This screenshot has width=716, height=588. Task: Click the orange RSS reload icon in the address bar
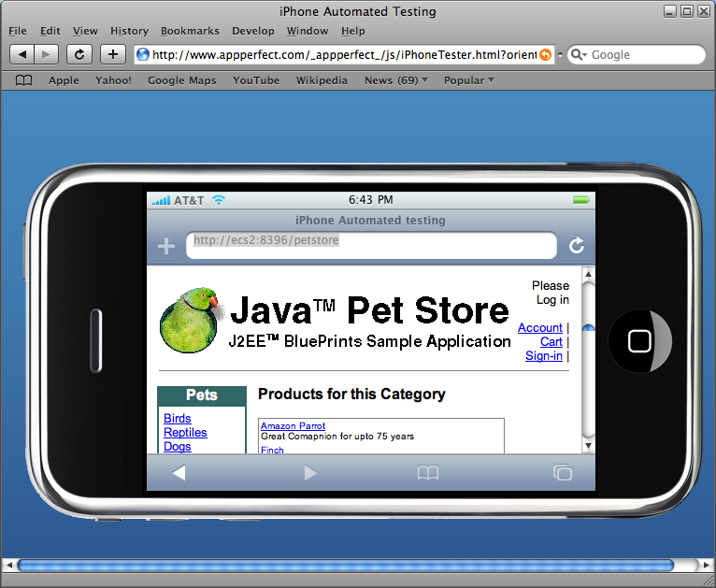click(545, 55)
